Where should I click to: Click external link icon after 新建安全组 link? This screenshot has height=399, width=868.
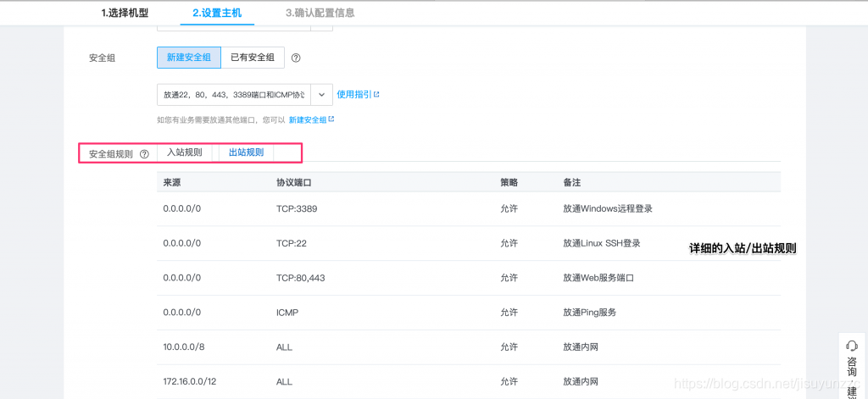click(331, 119)
